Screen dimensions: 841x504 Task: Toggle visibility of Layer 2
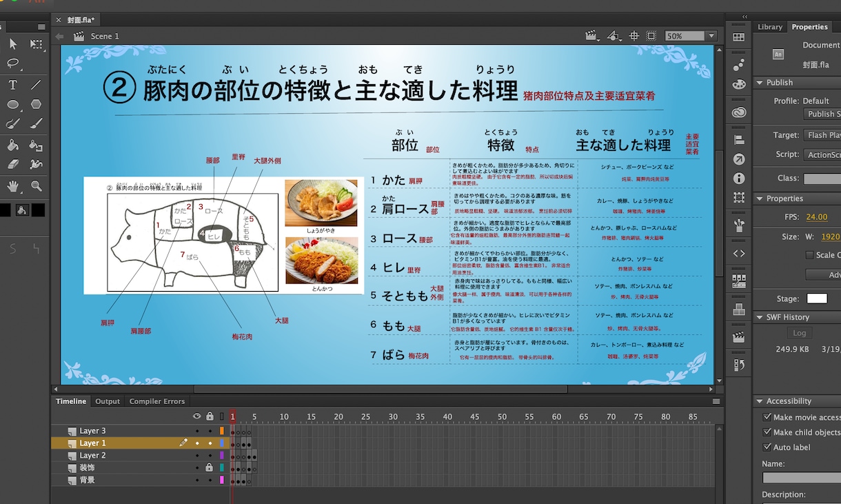coord(197,456)
